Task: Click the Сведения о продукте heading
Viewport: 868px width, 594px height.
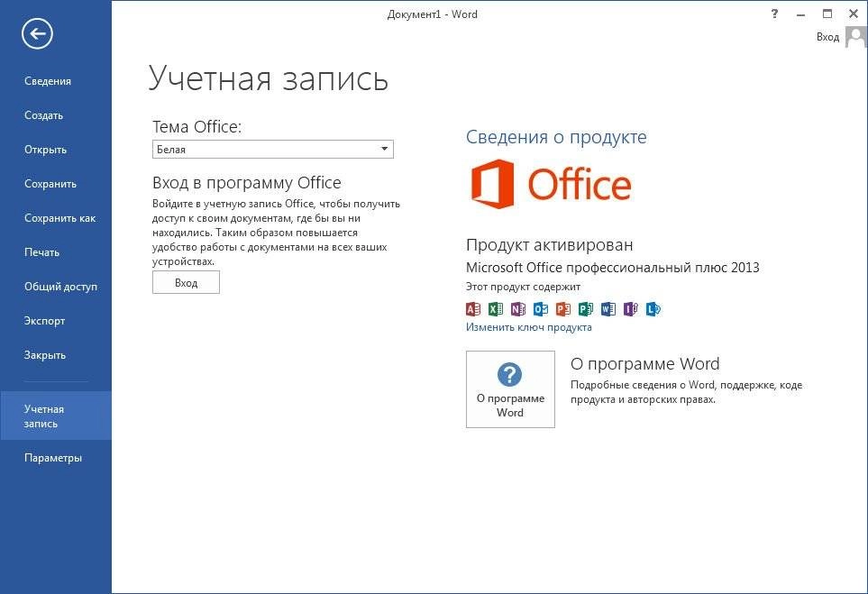Action: 556,137
